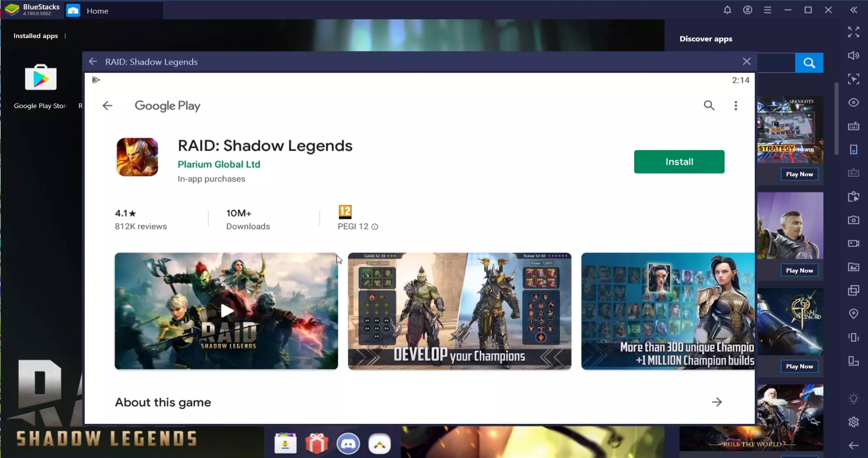Screen dimensions: 868x458
Task: Open Installed apps three-dot menu
Action: pos(65,36)
